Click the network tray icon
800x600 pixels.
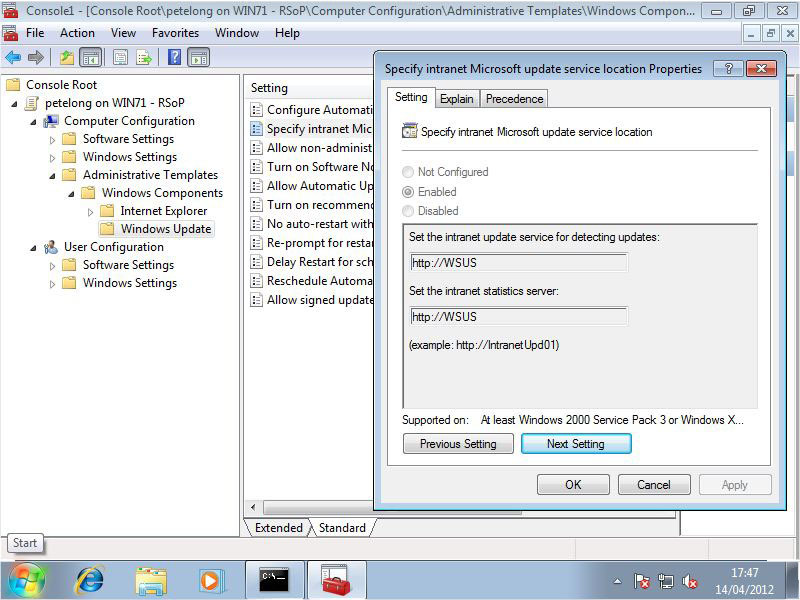[666, 581]
